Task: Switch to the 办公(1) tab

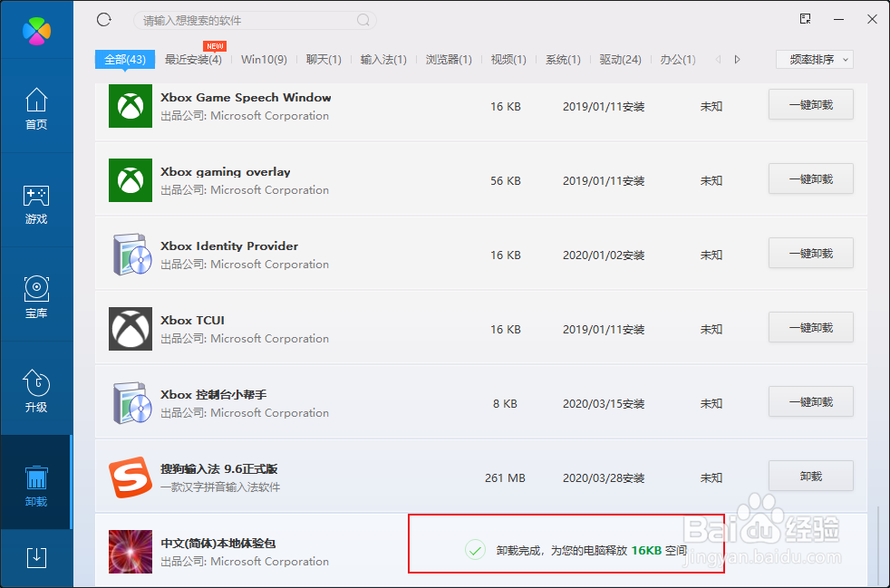Action: [x=678, y=60]
